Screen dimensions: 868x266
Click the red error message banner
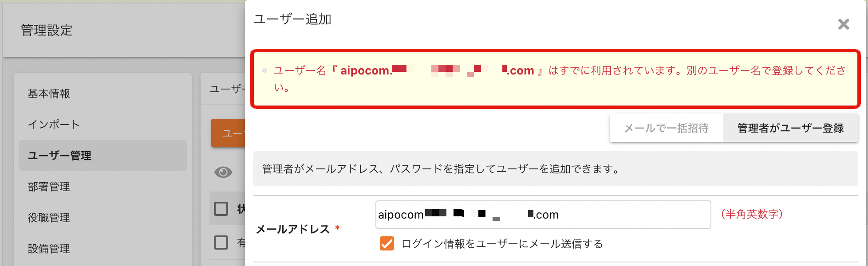[x=555, y=78]
